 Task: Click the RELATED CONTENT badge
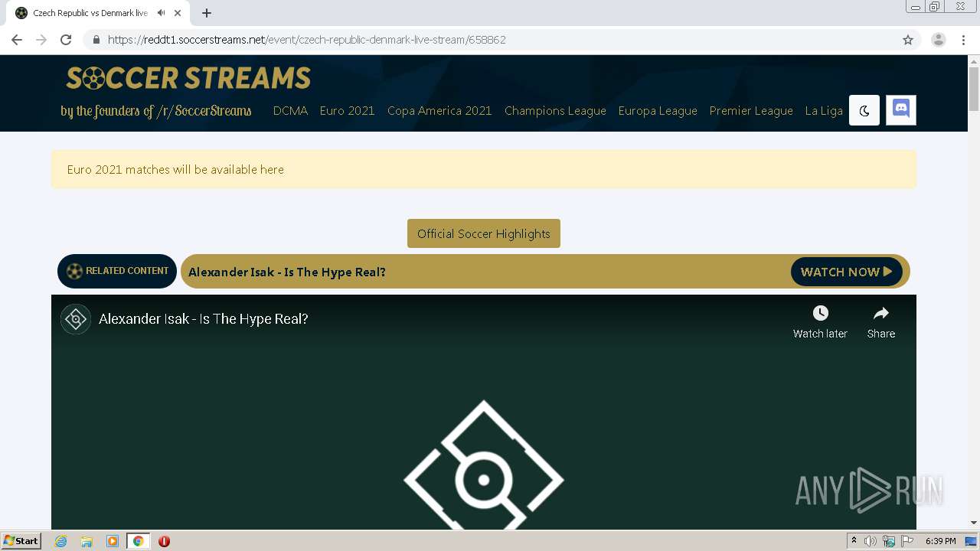117,271
